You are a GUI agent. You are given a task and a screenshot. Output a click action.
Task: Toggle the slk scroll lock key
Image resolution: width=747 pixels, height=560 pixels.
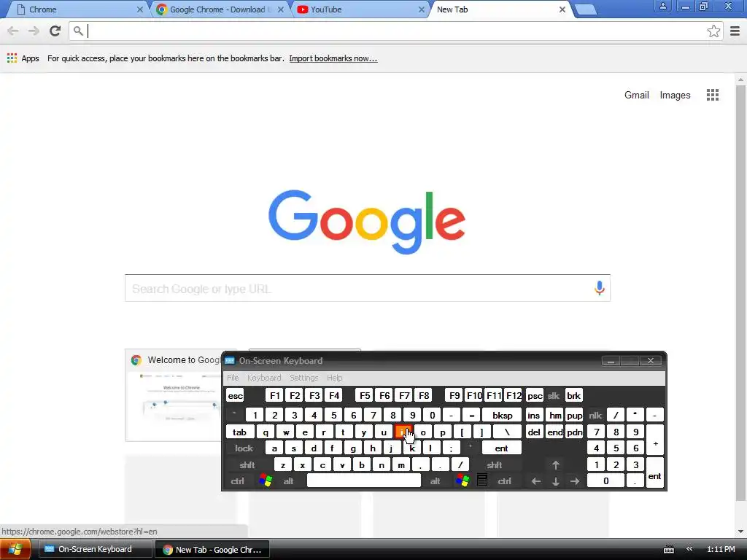pos(554,396)
